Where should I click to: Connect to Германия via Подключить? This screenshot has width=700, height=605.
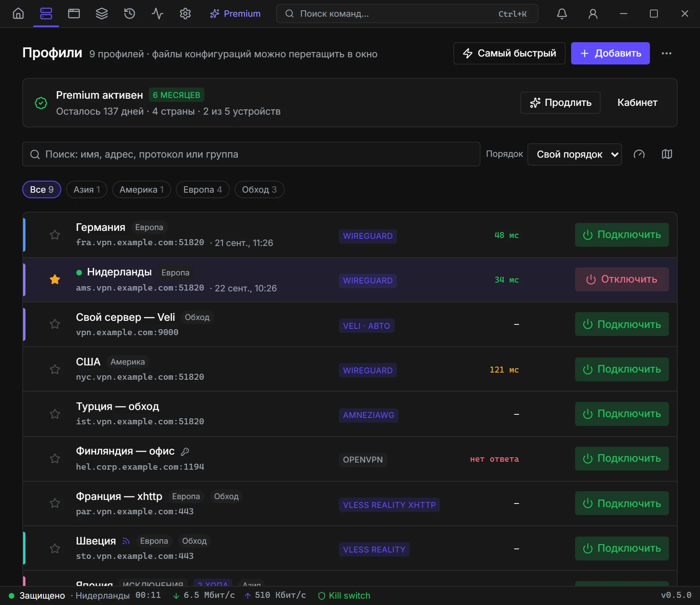pyautogui.click(x=622, y=235)
